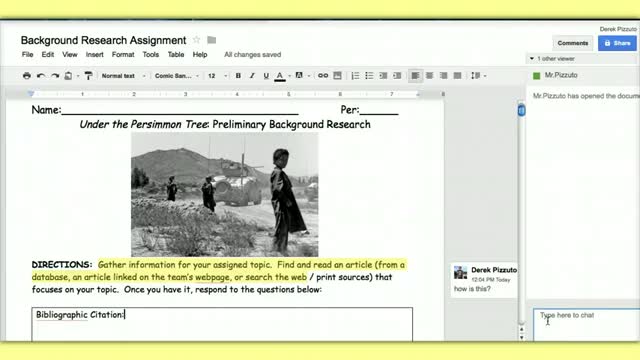Decrease the indent
The image size is (640, 360).
click(383, 76)
